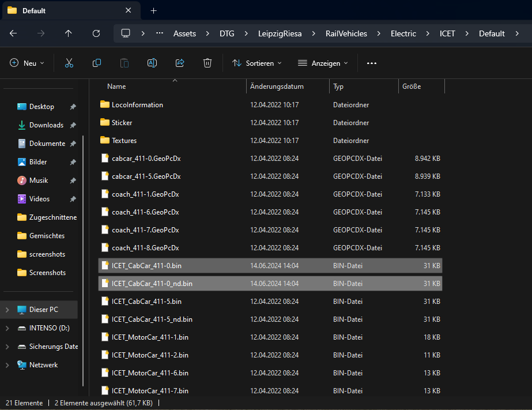
Task: Go up one folder level
Action: point(69,33)
